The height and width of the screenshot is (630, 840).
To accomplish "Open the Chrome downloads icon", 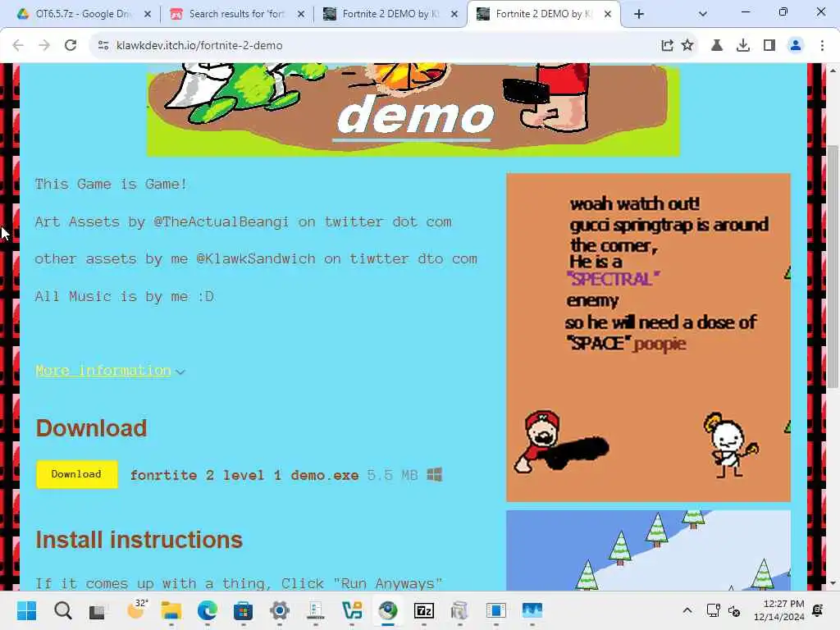I will click(743, 46).
